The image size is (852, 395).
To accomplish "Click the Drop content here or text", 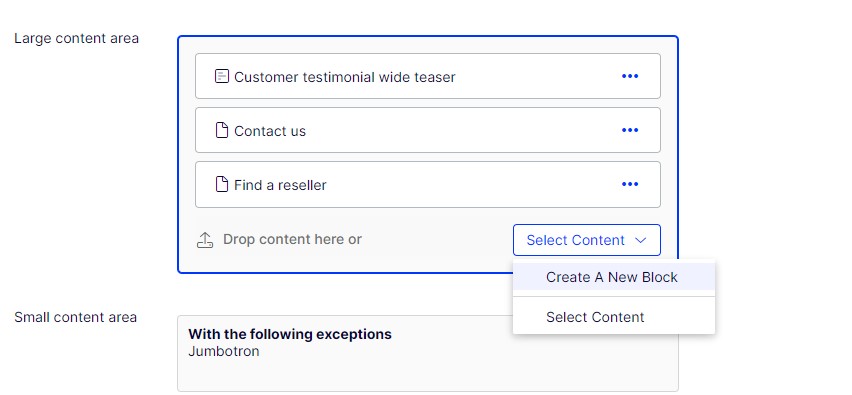I will pos(292,240).
